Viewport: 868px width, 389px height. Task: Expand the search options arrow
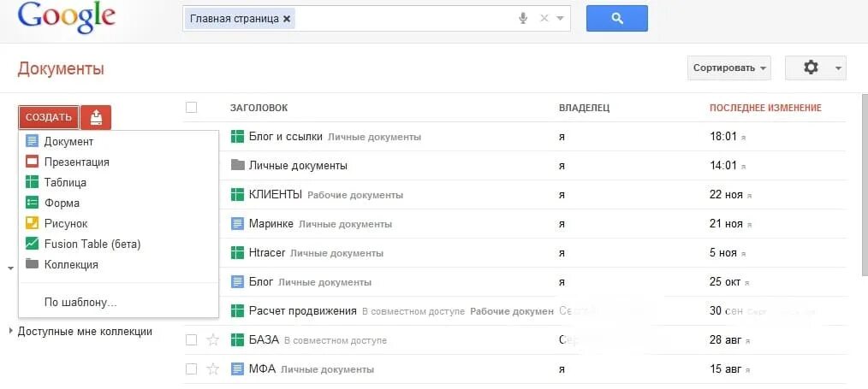tap(561, 18)
